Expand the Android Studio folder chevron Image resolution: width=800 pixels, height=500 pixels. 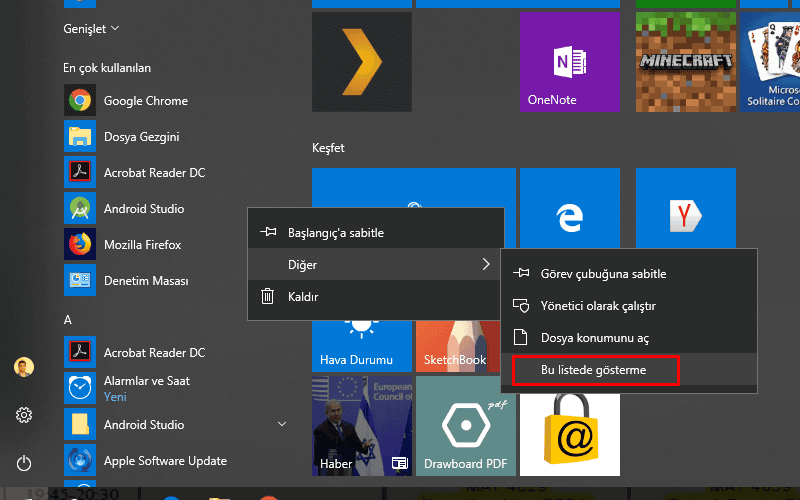(282, 425)
